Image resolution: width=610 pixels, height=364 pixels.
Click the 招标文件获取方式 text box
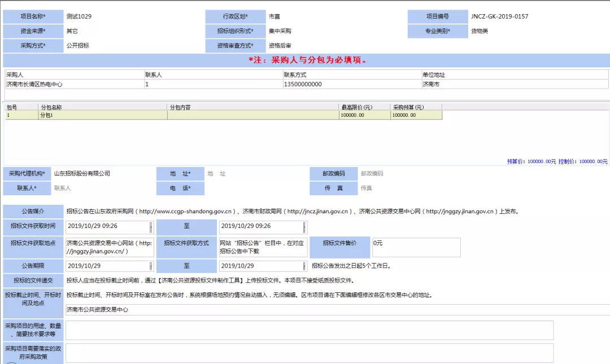tap(263, 247)
